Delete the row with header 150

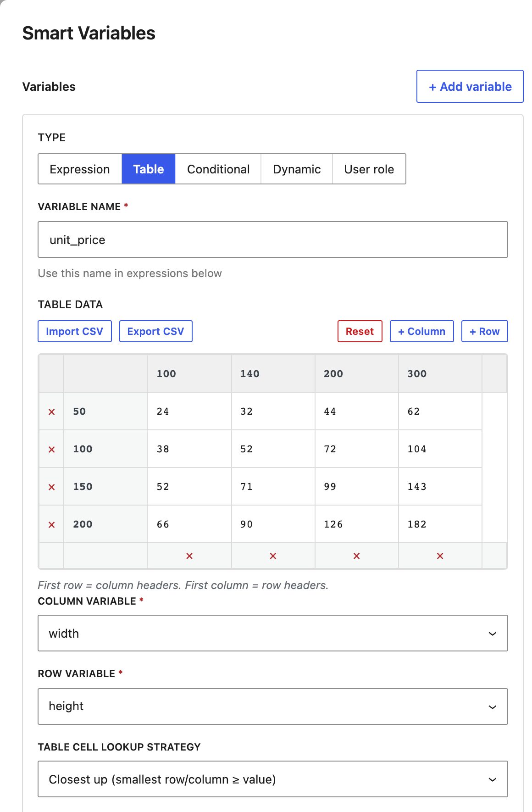point(51,487)
